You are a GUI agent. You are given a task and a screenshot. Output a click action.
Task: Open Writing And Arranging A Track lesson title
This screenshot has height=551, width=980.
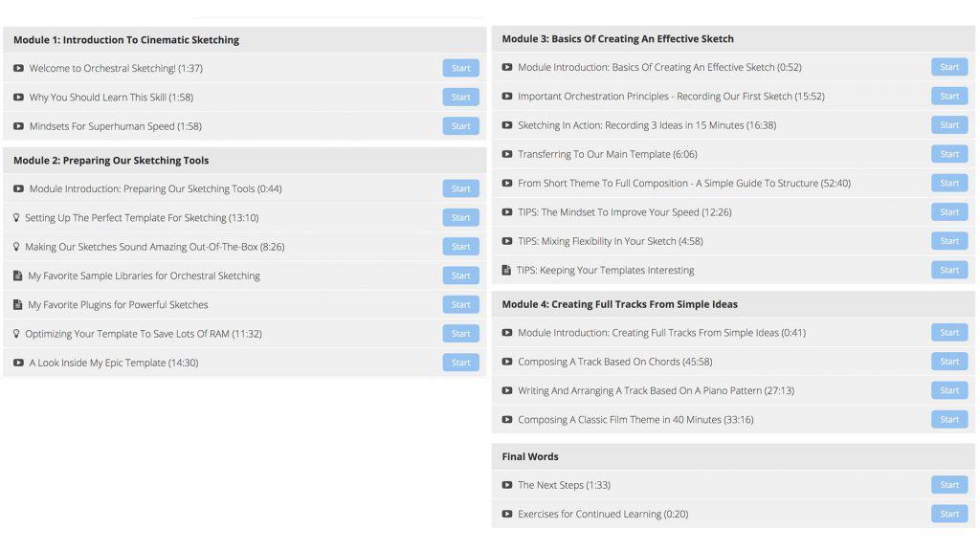click(656, 391)
